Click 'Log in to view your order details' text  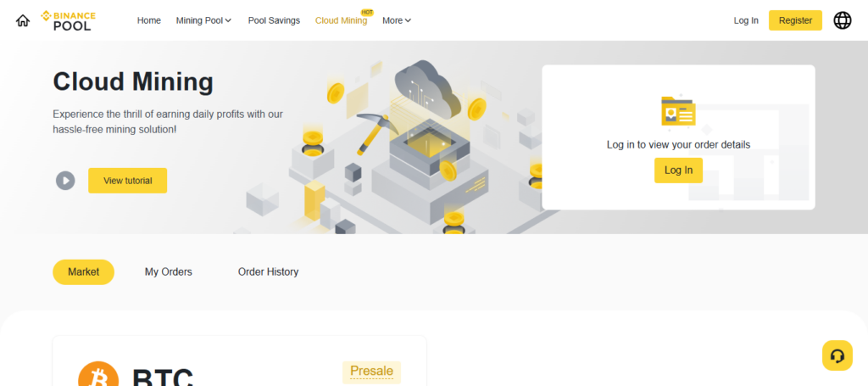pyautogui.click(x=679, y=144)
